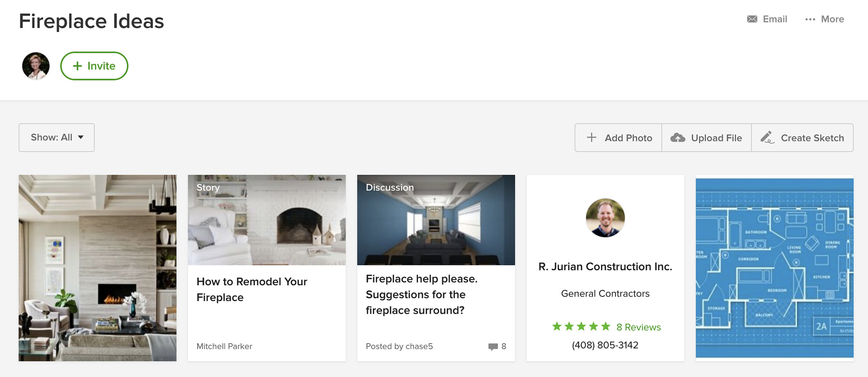The height and width of the screenshot is (377, 868).
Task: Open the blueprint floor plan image
Action: [x=774, y=268]
